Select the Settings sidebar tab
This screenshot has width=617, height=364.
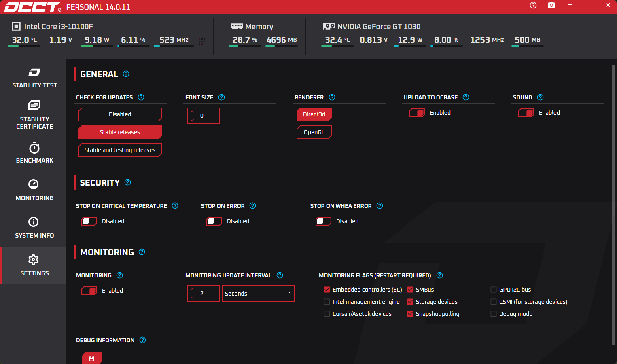pyautogui.click(x=34, y=265)
